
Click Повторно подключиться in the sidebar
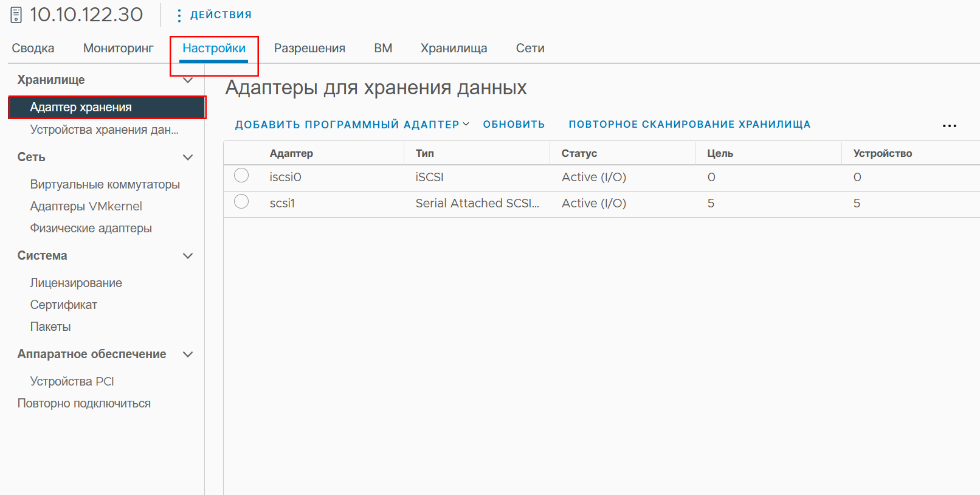(x=84, y=403)
